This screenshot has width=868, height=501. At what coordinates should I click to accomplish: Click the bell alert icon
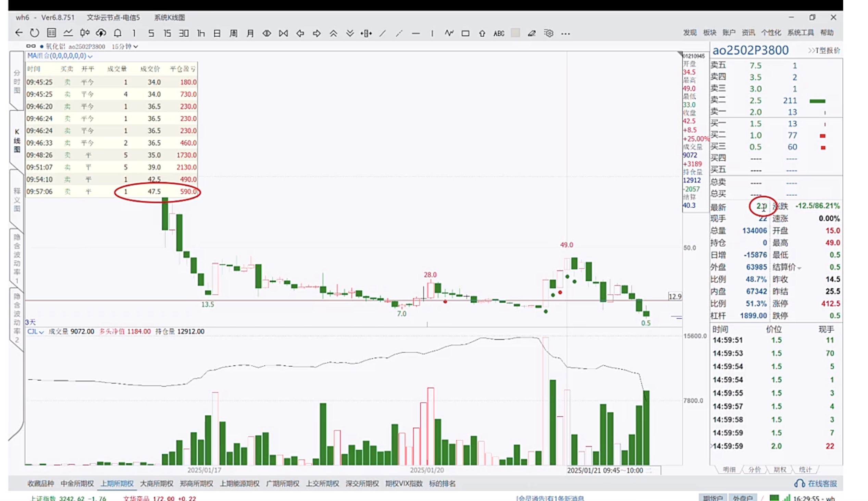117,33
